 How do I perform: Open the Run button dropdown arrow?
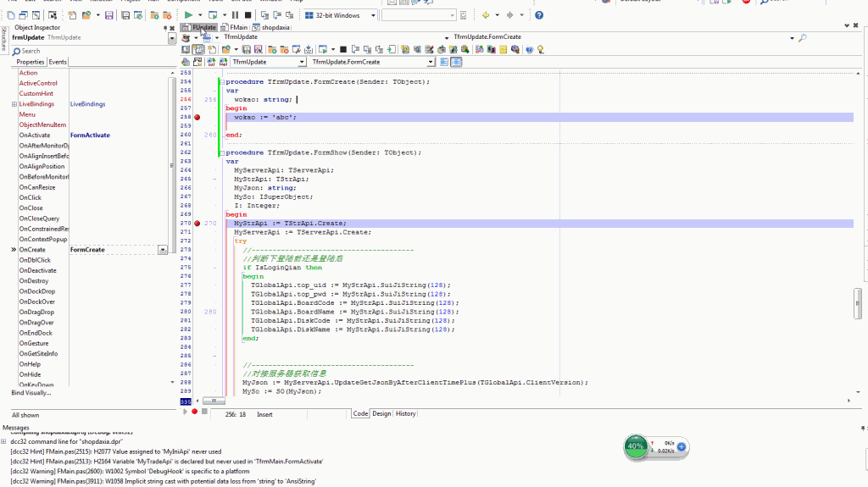pyautogui.click(x=200, y=15)
